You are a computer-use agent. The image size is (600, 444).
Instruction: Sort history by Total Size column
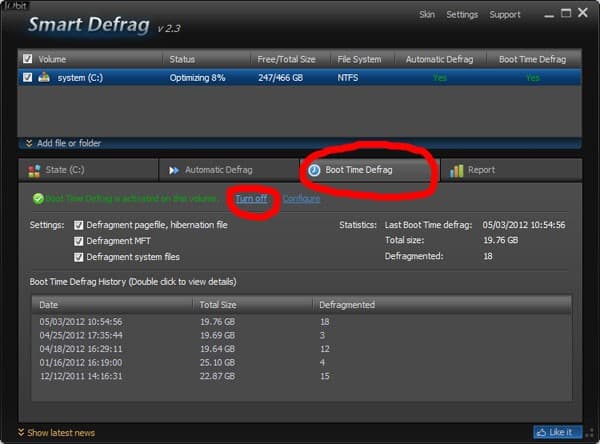(x=253, y=305)
